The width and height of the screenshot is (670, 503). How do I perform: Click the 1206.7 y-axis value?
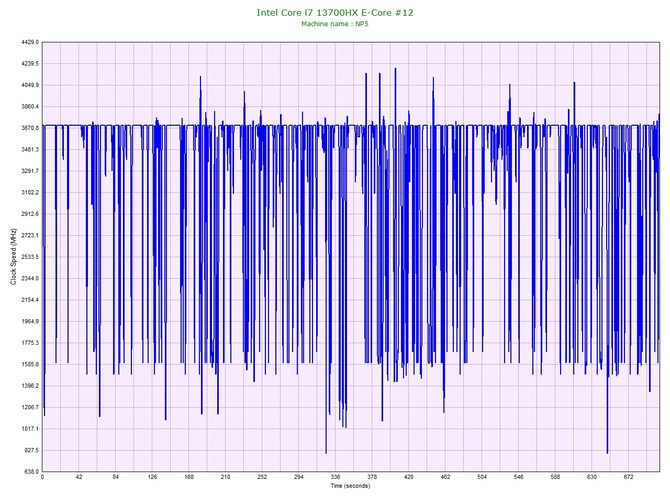pyautogui.click(x=30, y=407)
